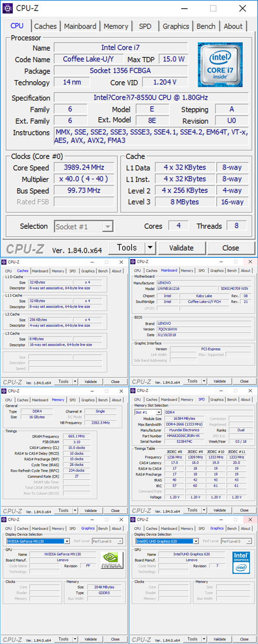The image size is (258, 644).
Task: Select CPU tab in the MX130 Graphics window
Action: [9, 529]
